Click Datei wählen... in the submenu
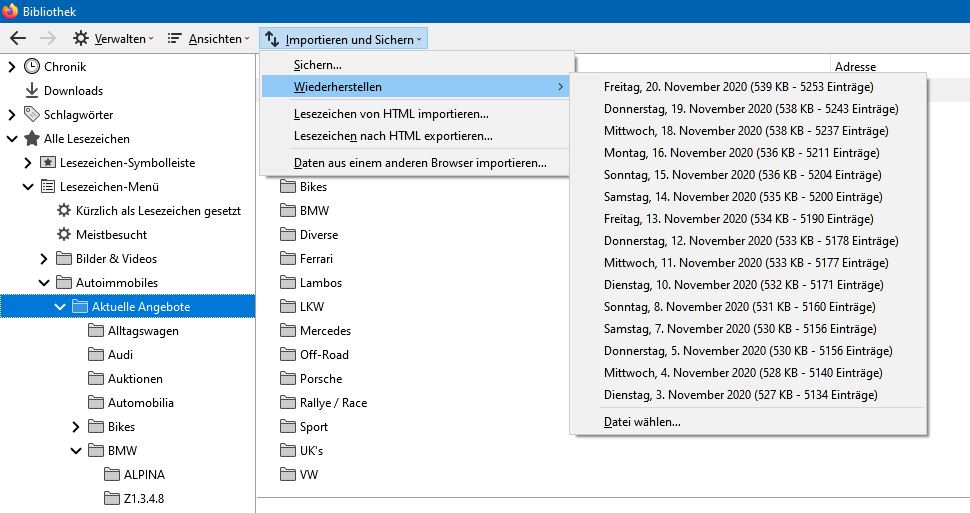The height and width of the screenshot is (513, 970). [x=642, y=422]
